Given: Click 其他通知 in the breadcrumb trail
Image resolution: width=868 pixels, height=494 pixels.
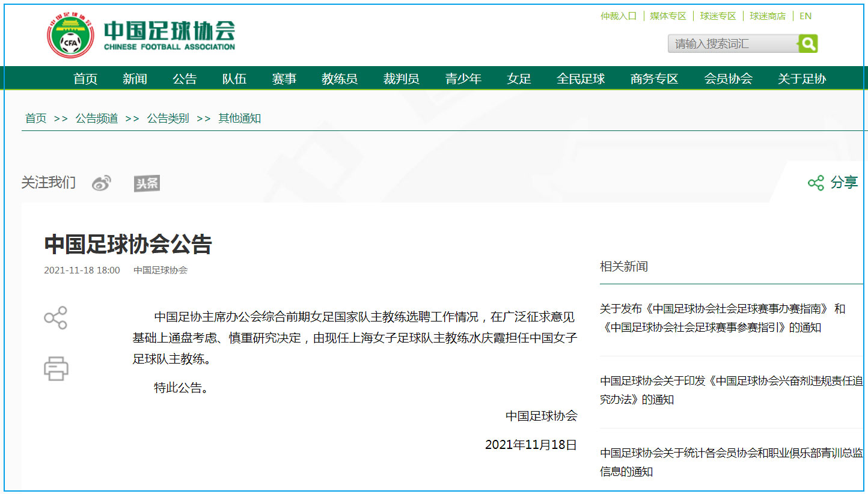Looking at the screenshot, I should (239, 118).
